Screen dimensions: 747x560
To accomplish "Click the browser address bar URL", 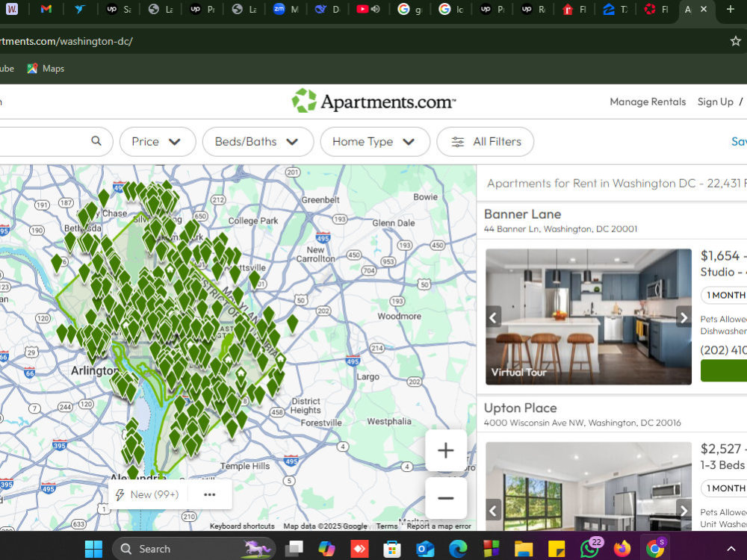I will [x=66, y=41].
